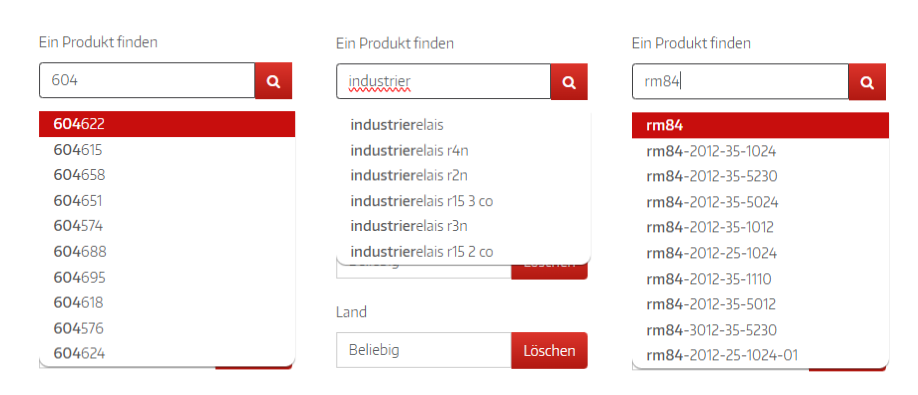Click search icon beside the 604 field
Image resolution: width=918 pixels, height=395 pixels.
point(273,81)
